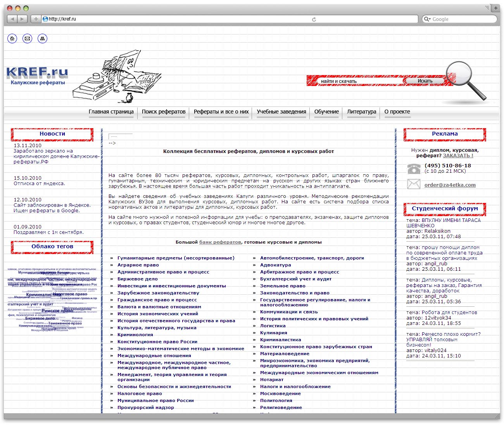504x433 pixels.
Task: Open Зарубежное законодательству category
Action: [x=158, y=293]
